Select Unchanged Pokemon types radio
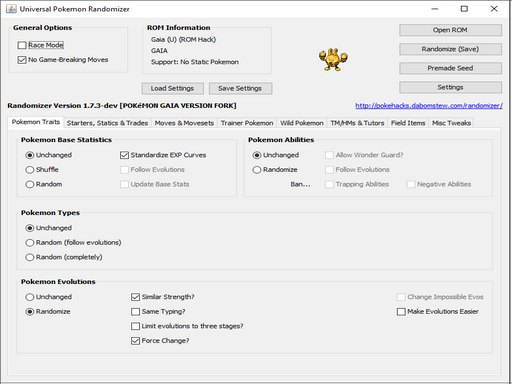The width and height of the screenshot is (512, 384). [x=30, y=228]
